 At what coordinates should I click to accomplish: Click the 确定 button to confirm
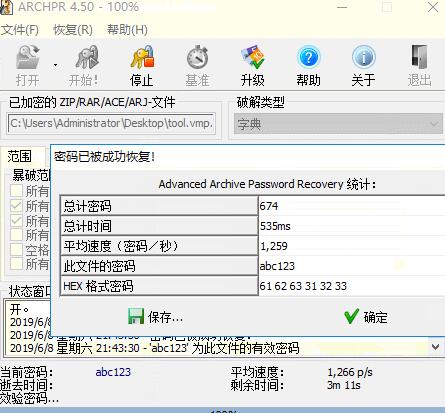tap(366, 317)
